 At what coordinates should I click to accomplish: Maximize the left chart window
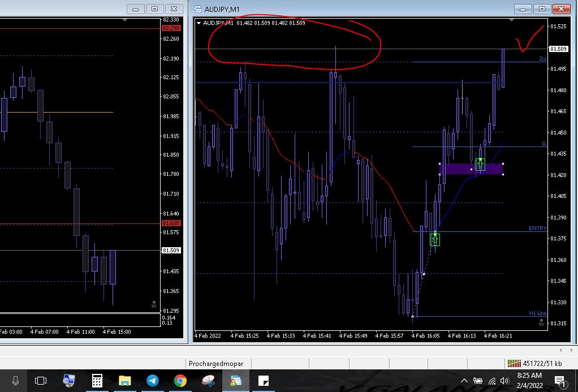[x=155, y=9]
